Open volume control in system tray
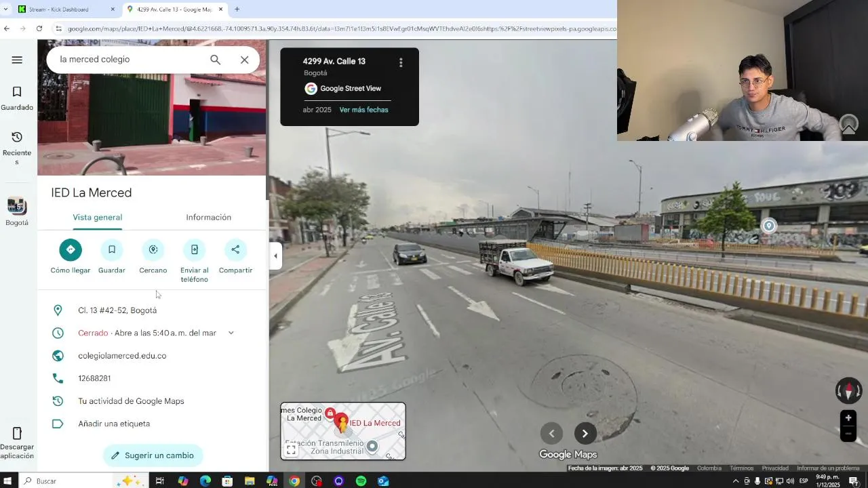Image resolution: width=868 pixels, height=488 pixels. tap(790, 481)
